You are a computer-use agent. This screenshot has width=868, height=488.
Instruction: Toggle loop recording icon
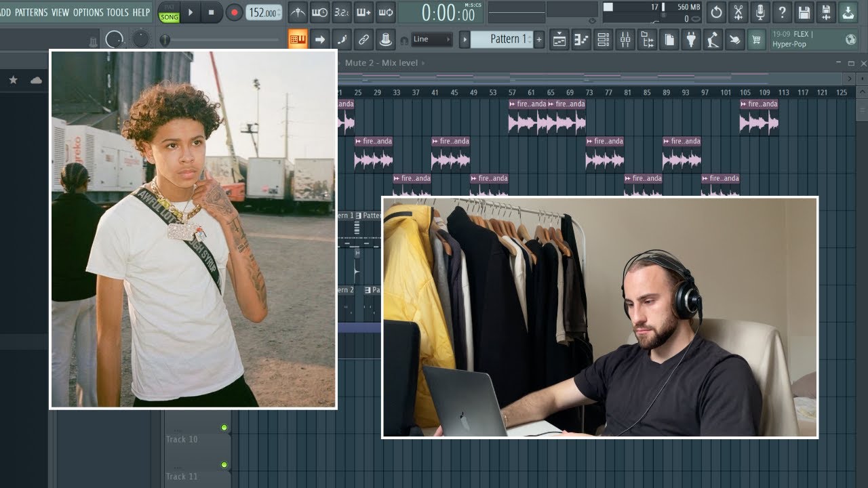(x=385, y=12)
